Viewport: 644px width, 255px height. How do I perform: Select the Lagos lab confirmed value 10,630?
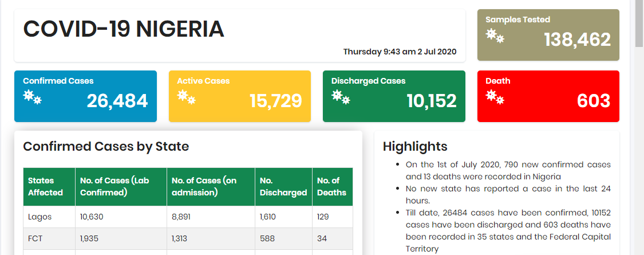(92, 217)
